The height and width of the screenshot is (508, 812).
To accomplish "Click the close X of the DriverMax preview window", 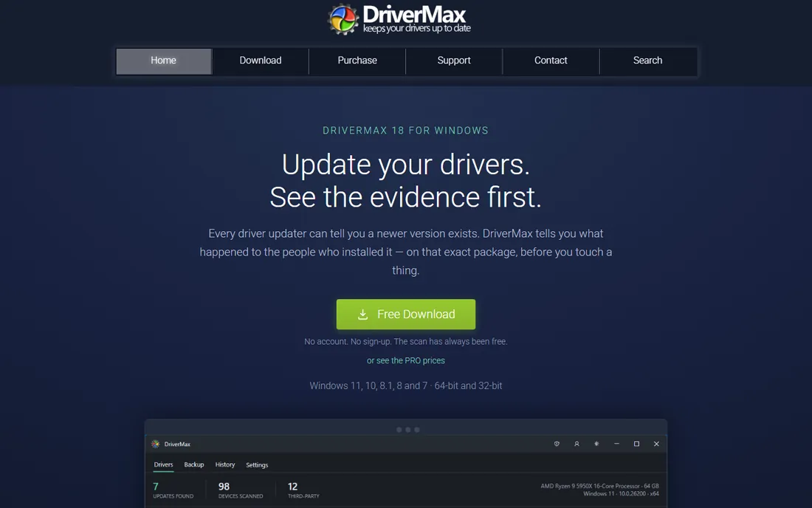I will tap(656, 444).
